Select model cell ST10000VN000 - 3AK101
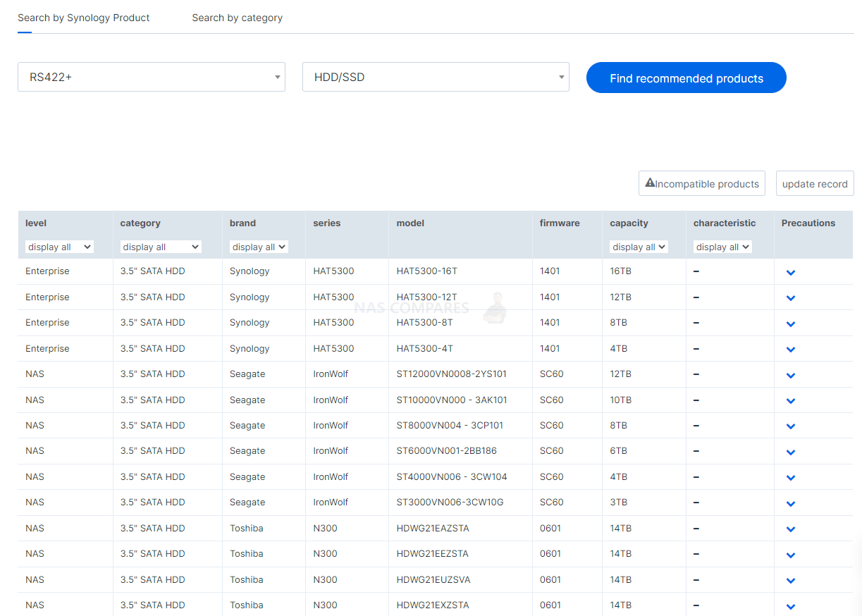This screenshot has width=862, height=616. (x=452, y=400)
